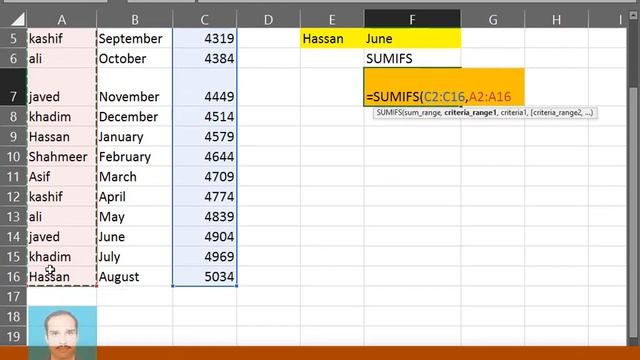Select row 9 header
Viewport: 640px width, 360px height.
tap(13, 137)
